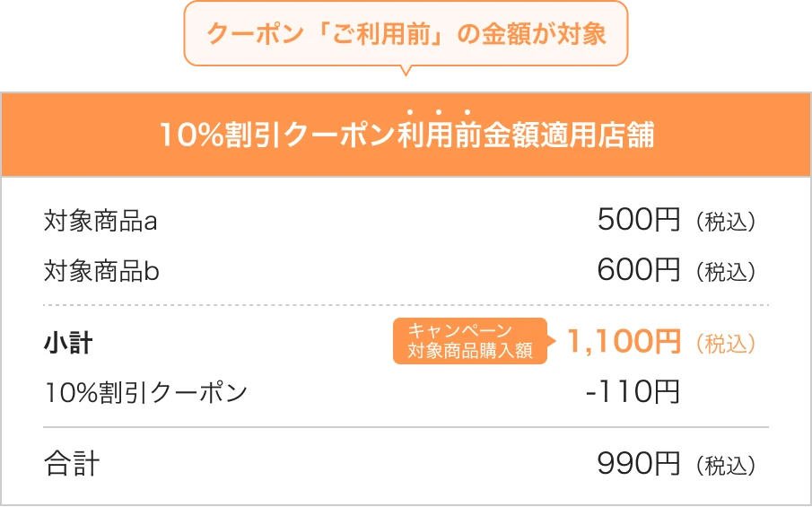Click the 600円 price amount
This screenshot has width=812, height=507.
pos(639,270)
